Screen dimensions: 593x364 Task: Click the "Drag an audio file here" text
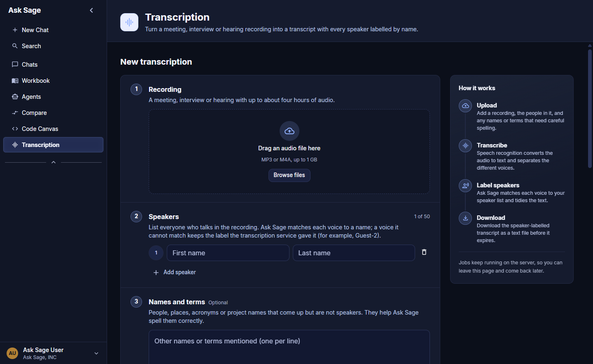(289, 148)
